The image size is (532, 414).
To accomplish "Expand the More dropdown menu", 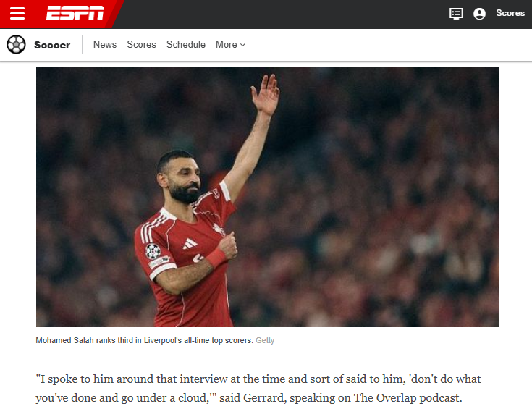I will coord(230,44).
